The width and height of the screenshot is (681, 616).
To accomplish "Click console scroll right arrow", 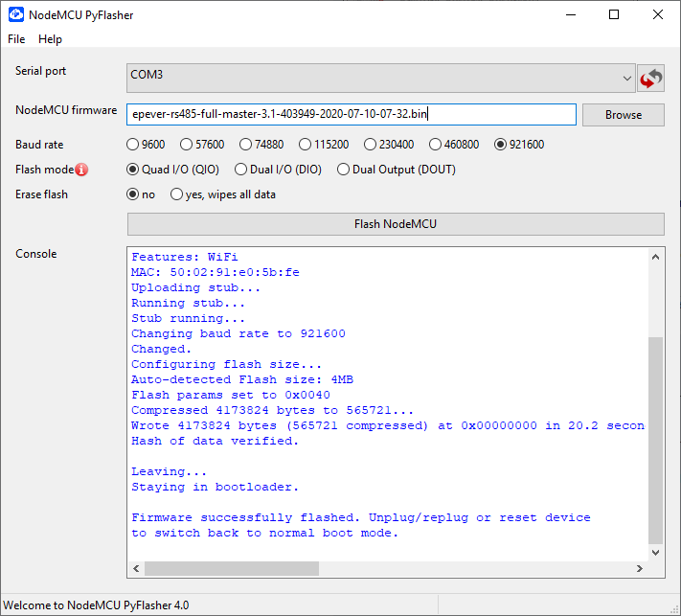I will pyautogui.click(x=639, y=568).
